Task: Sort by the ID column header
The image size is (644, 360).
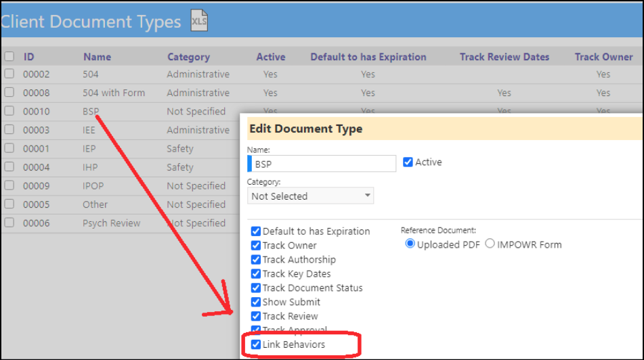Action: (28, 57)
